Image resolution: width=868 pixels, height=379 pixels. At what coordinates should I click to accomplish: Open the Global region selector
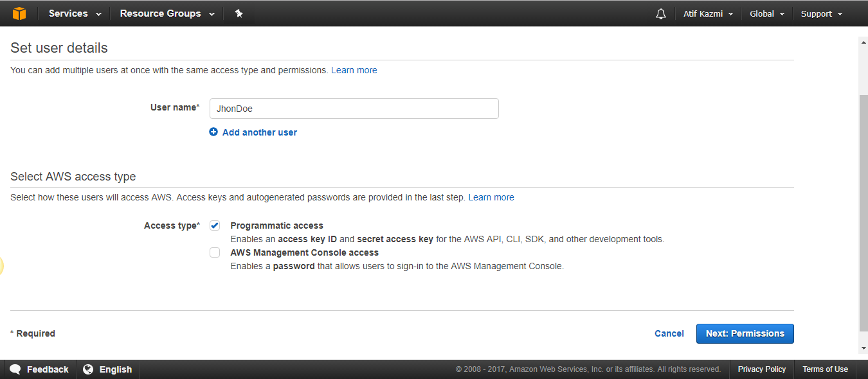click(767, 13)
